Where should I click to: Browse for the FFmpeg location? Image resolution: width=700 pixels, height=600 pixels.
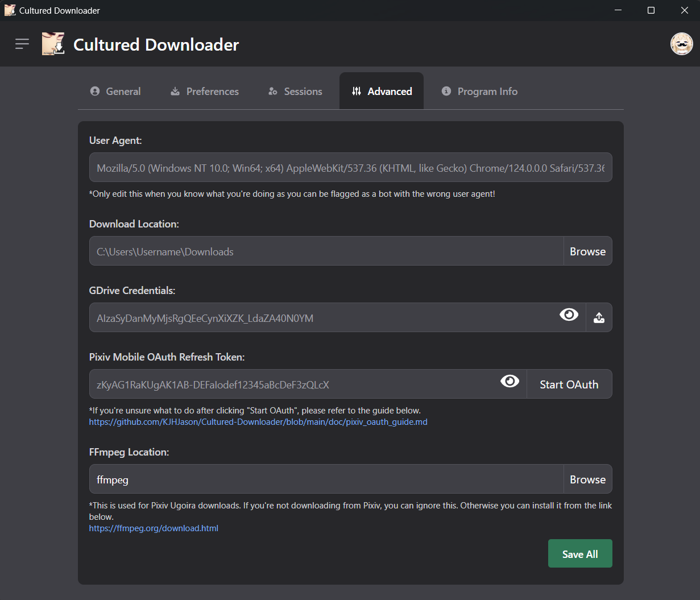(x=587, y=479)
